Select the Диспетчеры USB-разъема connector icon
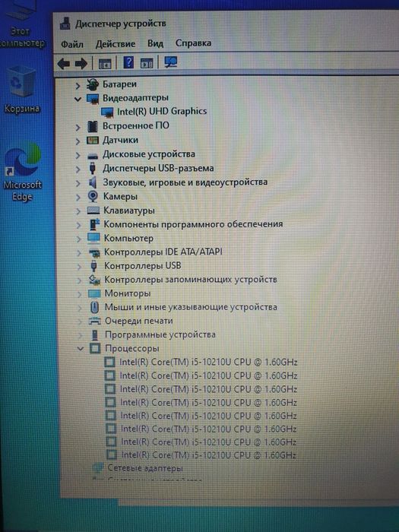 (92, 169)
